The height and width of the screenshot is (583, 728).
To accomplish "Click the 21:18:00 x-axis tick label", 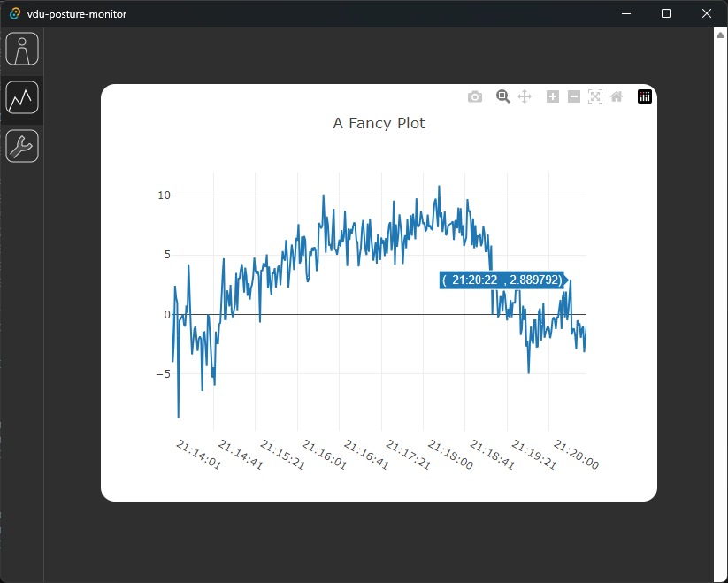I will coord(450,455).
